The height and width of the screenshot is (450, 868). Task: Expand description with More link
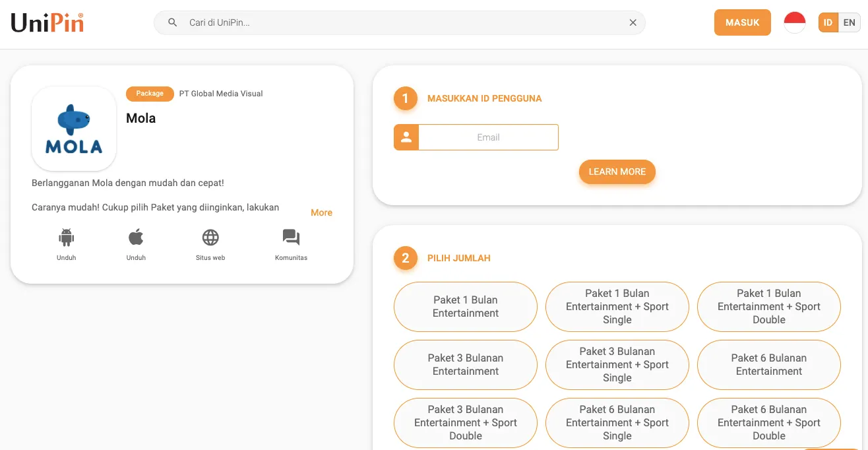click(321, 212)
